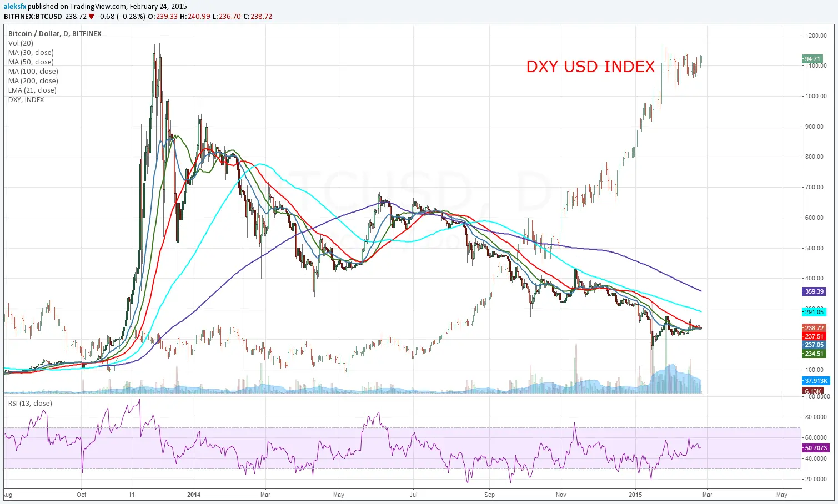Toggle the DXY, INDEX overlay

tap(26, 99)
